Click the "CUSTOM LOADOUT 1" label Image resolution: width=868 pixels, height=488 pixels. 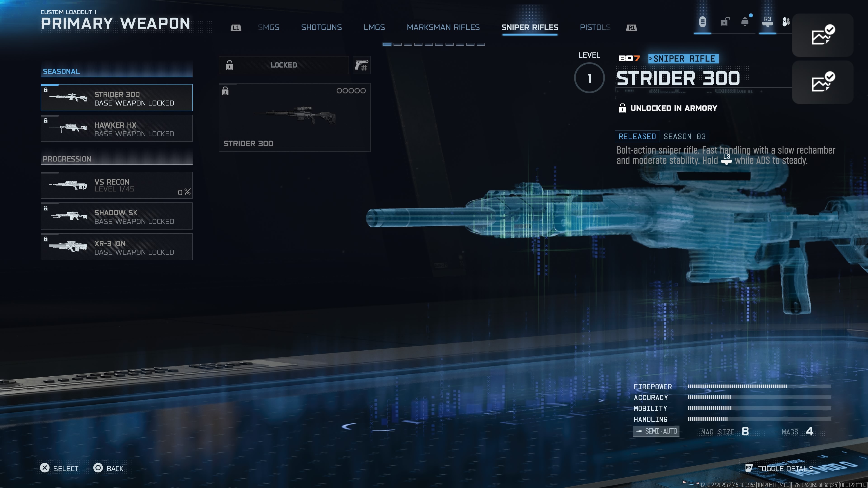[x=68, y=12]
